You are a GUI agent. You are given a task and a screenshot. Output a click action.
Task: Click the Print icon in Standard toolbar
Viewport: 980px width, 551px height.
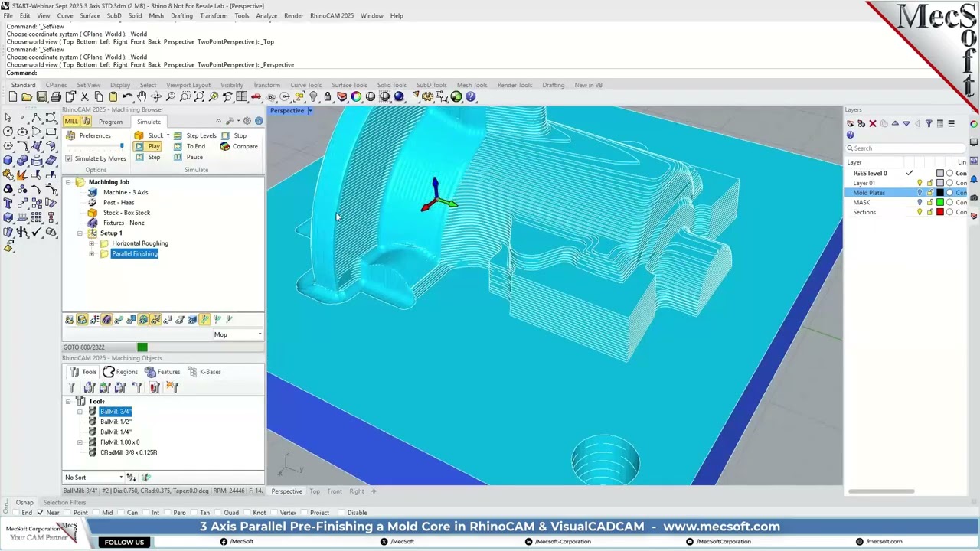[x=56, y=96]
